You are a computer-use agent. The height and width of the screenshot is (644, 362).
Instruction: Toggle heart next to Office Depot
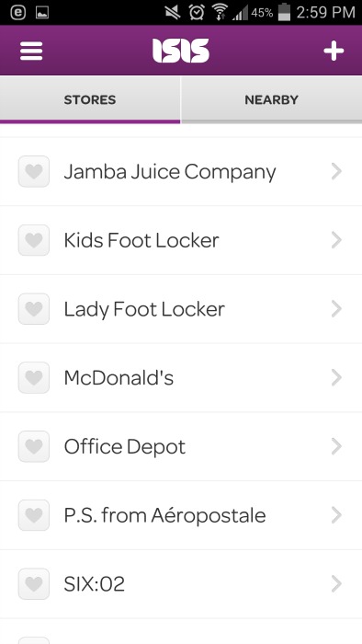34,446
